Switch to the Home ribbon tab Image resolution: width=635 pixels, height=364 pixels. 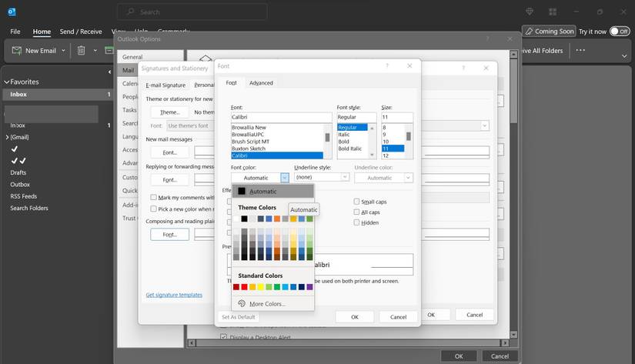42,32
